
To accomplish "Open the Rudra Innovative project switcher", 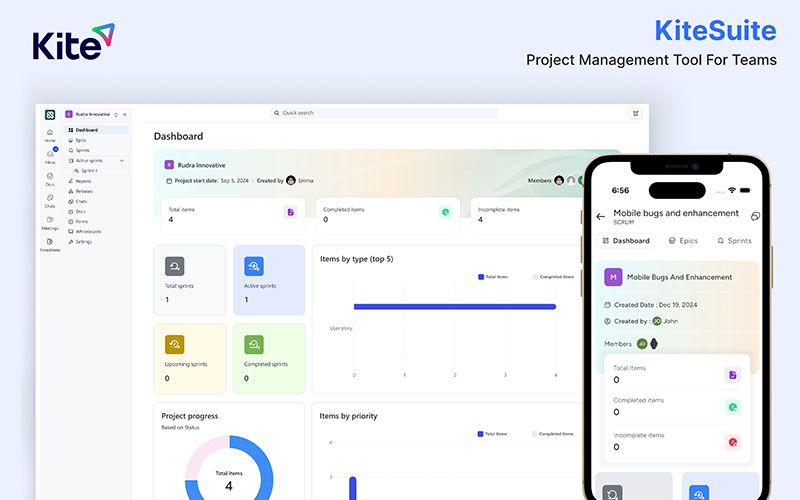I will [x=92, y=114].
